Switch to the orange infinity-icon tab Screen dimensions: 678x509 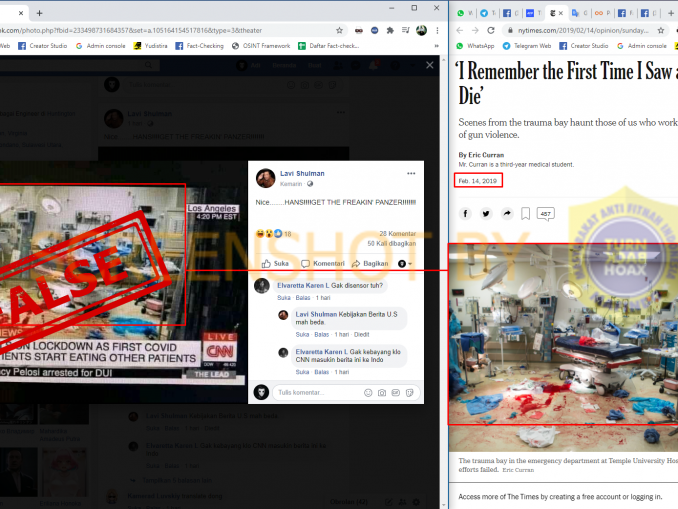(x=602, y=13)
